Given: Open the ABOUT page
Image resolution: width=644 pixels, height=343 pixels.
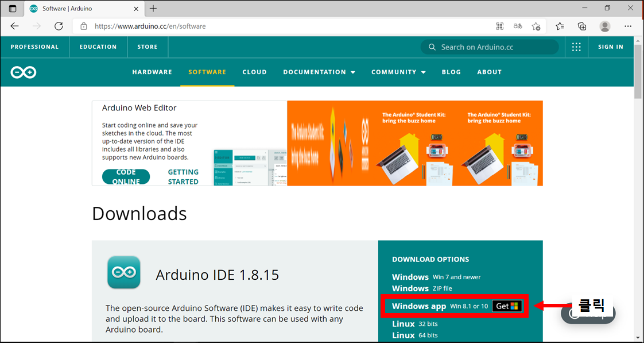Looking at the screenshot, I should pos(490,72).
